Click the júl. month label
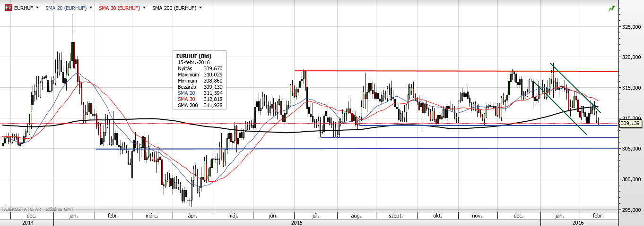Image resolution: width=644 pixels, height=226 pixels. coord(315,216)
